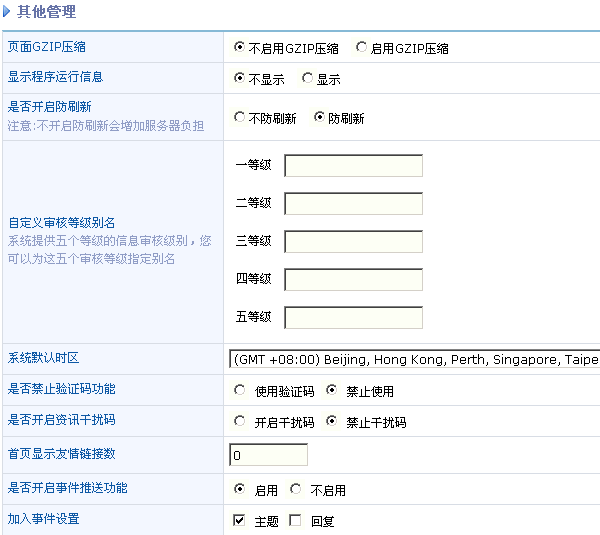Select the 防刷新 radio button
The image size is (600, 535).
[x=320, y=117]
